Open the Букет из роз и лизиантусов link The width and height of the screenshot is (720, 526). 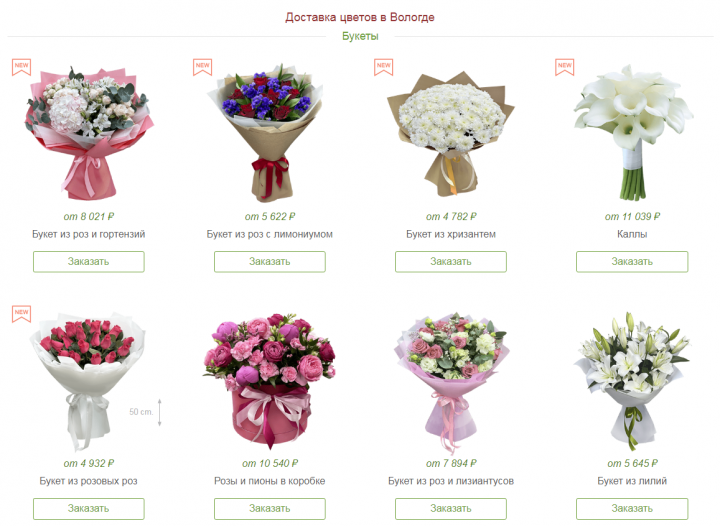450,481
